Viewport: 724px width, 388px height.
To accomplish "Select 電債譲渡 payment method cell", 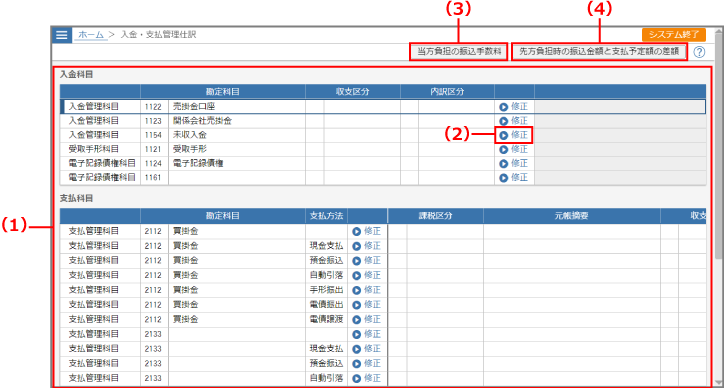I will point(326,319).
